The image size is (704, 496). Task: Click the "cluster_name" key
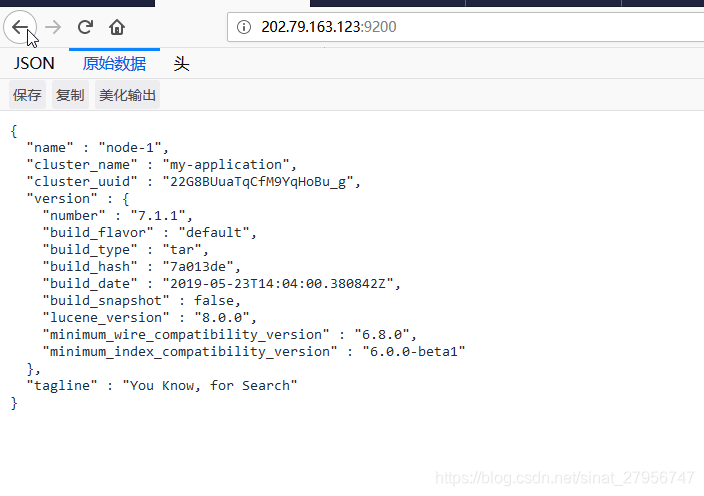[x=82, y=165]
